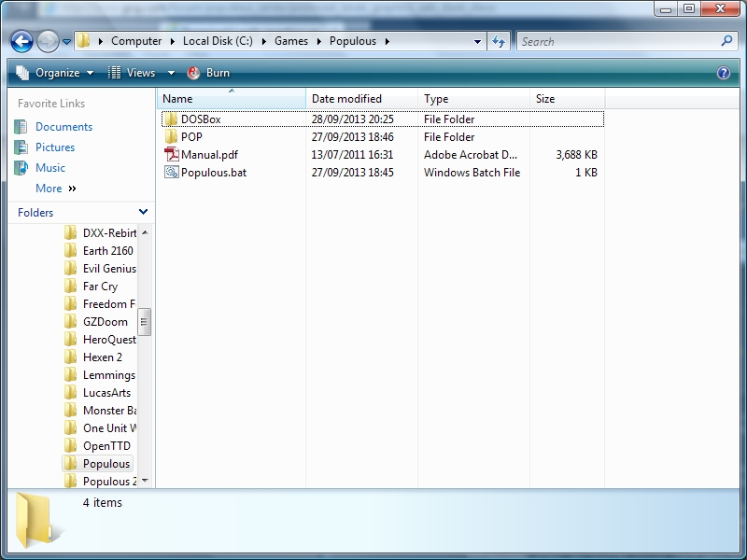Sort by Size column header

[x=567, y=99]
